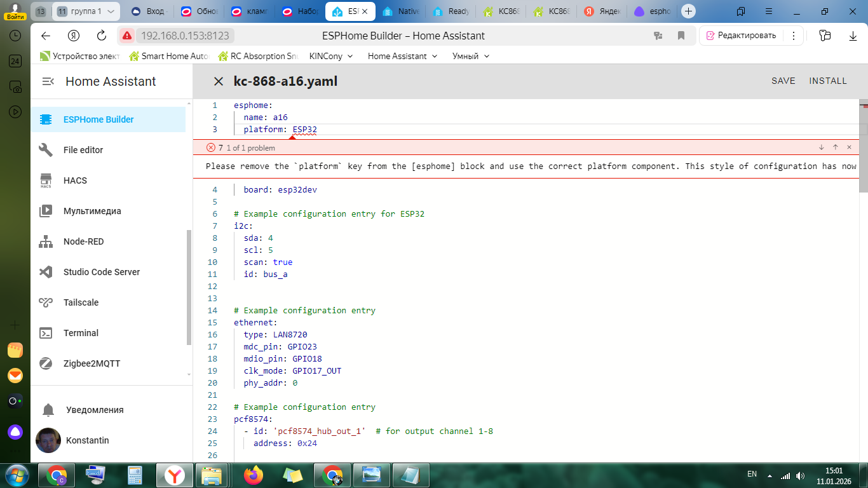The width and height of the screenshot is (868, 488).
Task: Go to next problem arrow
Action: point(821,147)
